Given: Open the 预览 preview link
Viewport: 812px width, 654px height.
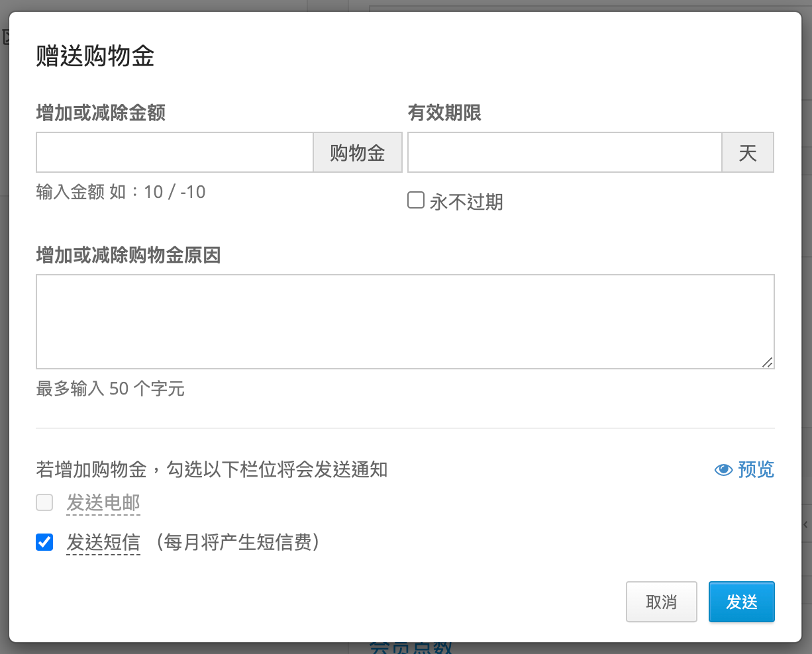Looking at the screenshot, I should [x=744, y=470].
